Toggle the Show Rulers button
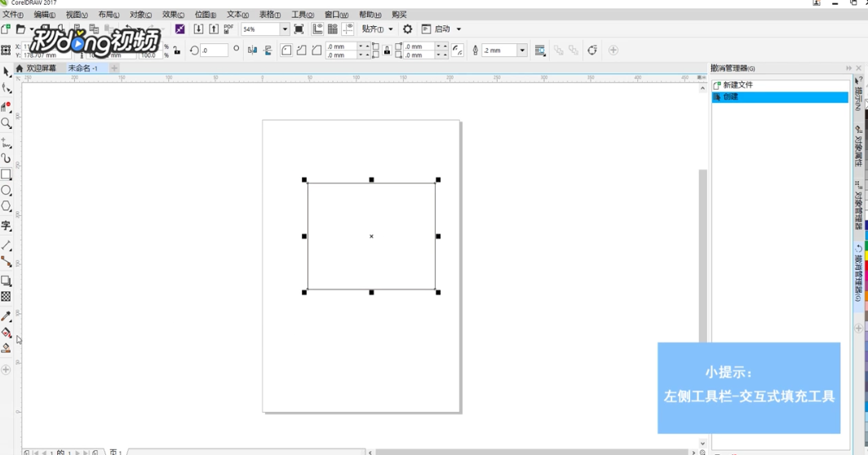 point(318,29)
